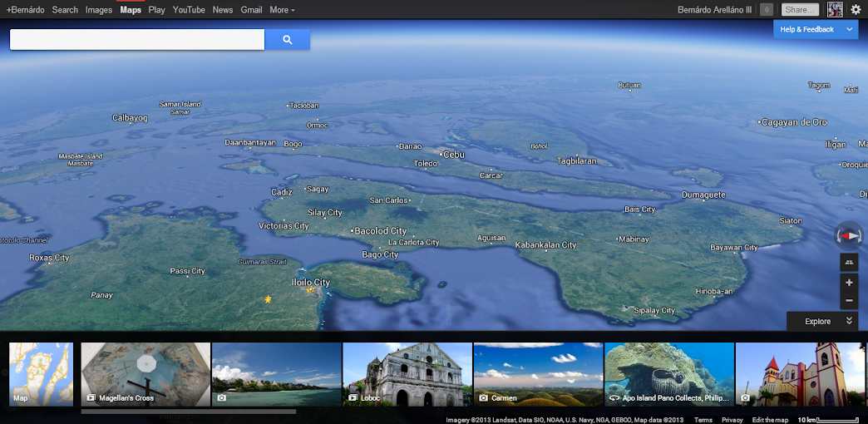Click the Sipalay City label
Viewport: 868px width, 424px height.
(x=655, y=311)
